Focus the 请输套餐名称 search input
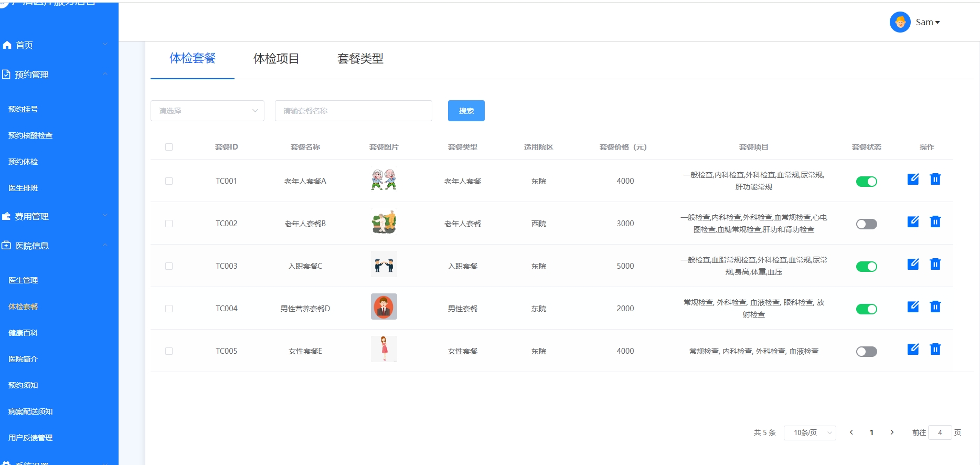The height and width of the screenshot is (465, 980). point(354,111)
